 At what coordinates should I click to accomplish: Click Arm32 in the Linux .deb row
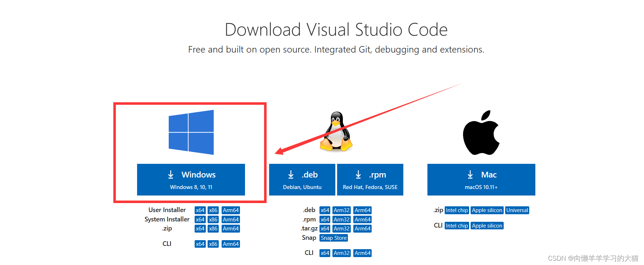coord(341,210)
